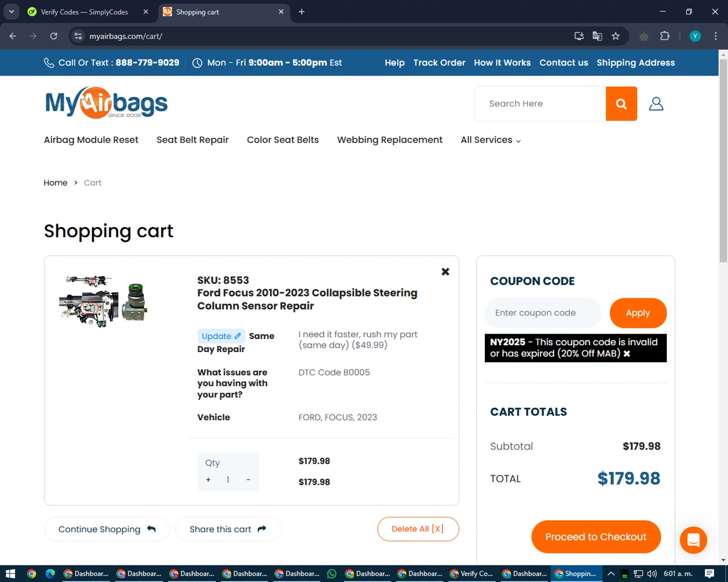
Task: Focus the Search Here field
Action: pyautogui.click(x=541, y=104)
